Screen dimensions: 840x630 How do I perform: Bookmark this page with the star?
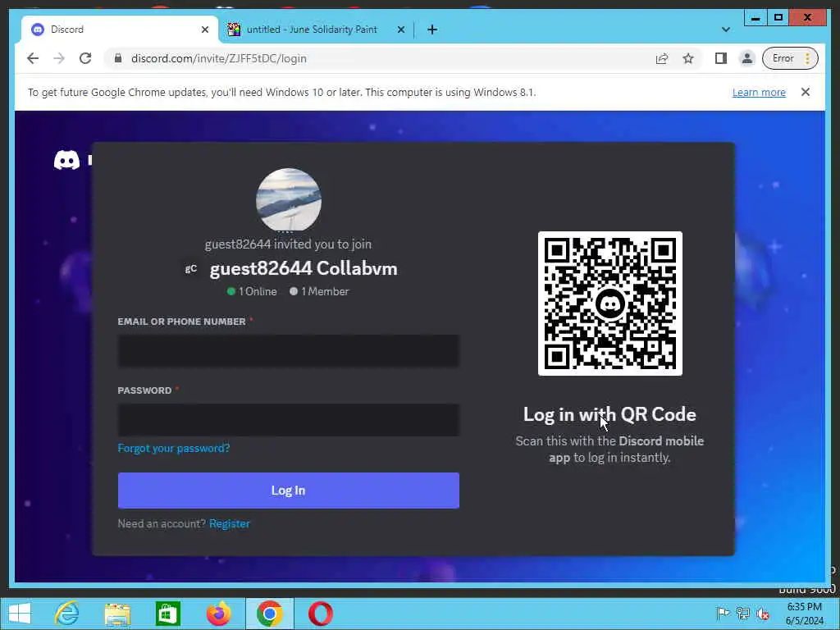[x=688, y=58]
